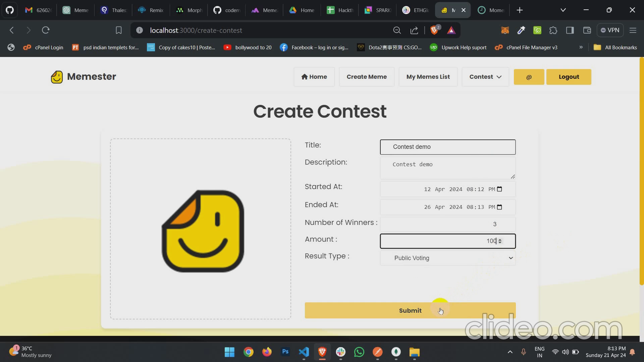
Task: Open cPanel Login bookmark
Action: click(43, 47)
